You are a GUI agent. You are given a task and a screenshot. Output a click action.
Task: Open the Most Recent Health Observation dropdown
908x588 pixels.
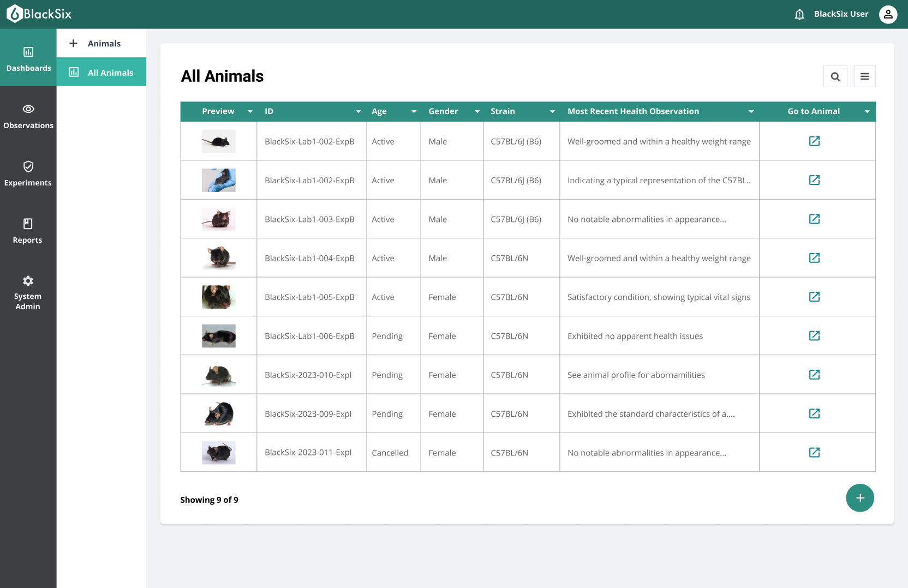coord(751,111)
